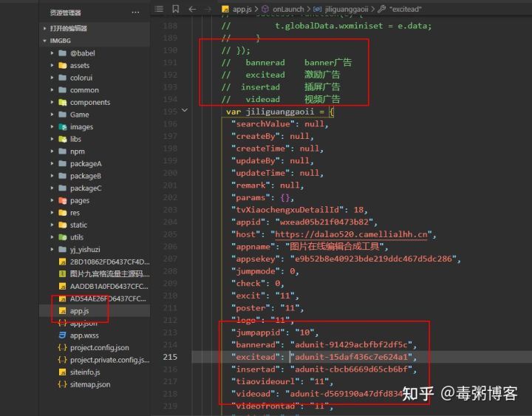This screenshot has height=416, width=532.
Task: Collapse the IMGBG project root
Action: point(44,41)
